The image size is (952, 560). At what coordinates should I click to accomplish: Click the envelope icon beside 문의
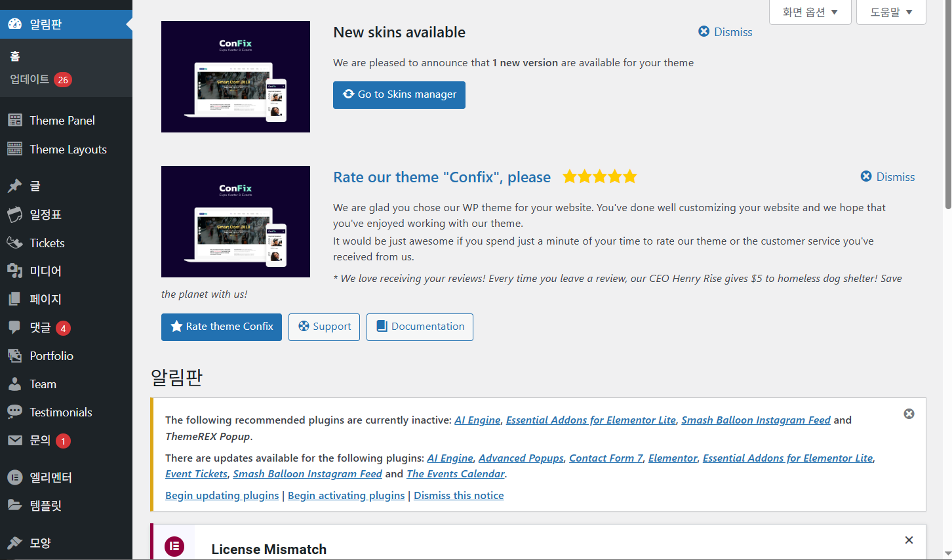coord(15,441)
